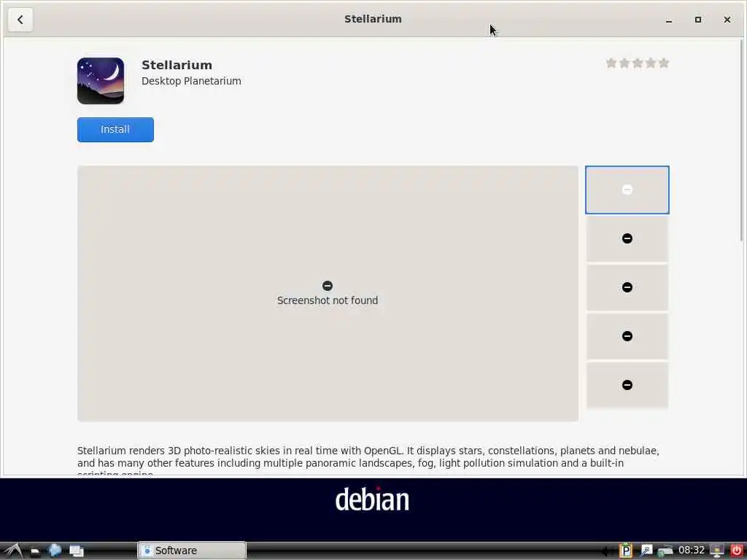Click the display monitor tray icon
This screenshot has width=747, height=560.
point(717,551)
